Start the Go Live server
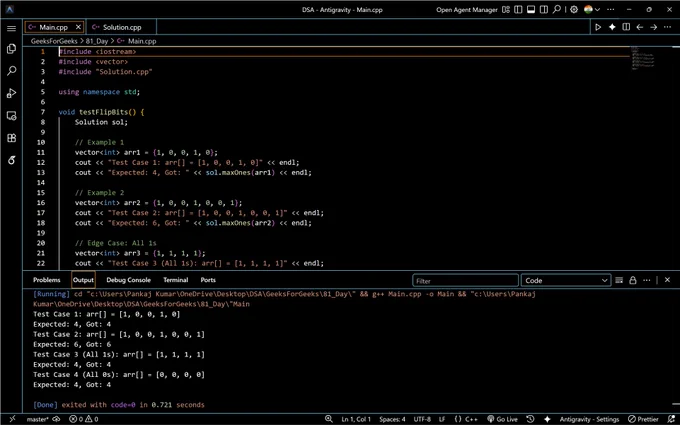Screen dimensions: 680x425 (x=502, y=419)
